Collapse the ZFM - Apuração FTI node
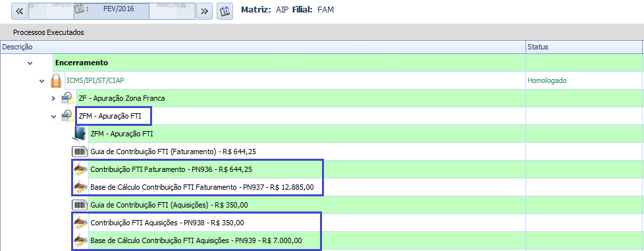The width and height of the screenshot is (644, 251). 53,117
